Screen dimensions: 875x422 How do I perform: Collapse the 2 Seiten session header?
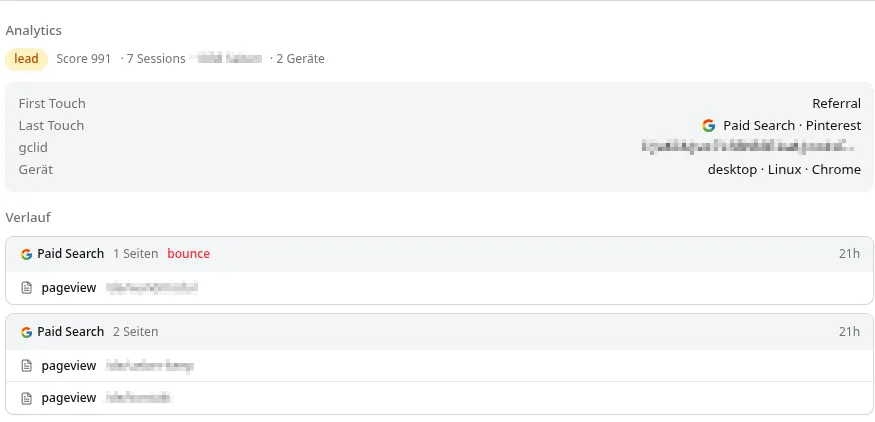coord(439,332)
